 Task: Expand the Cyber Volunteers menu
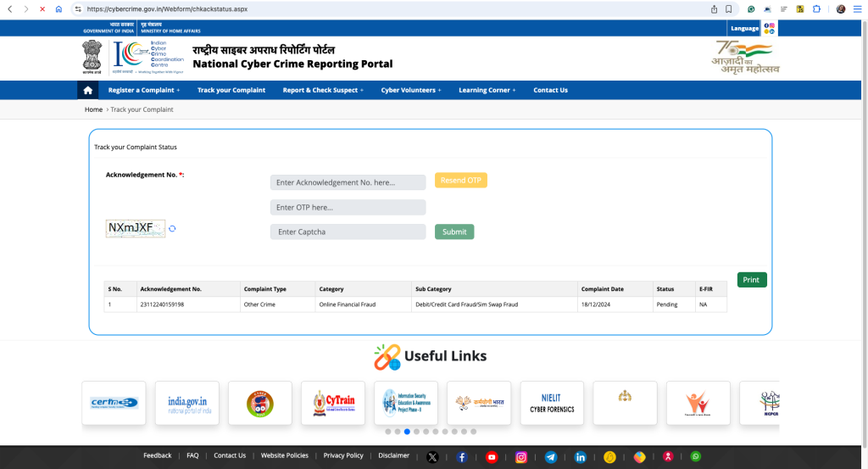[x=411, y=90]
